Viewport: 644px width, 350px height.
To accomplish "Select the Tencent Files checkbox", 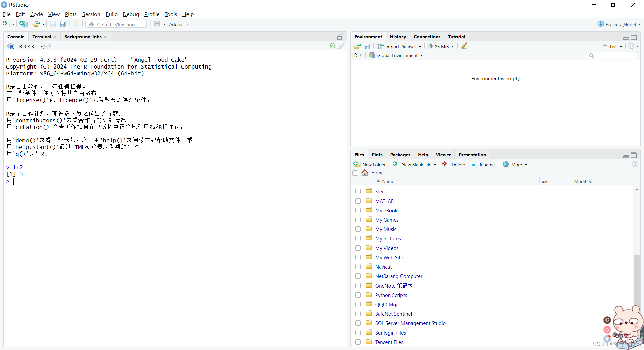I will pos(358,342).
